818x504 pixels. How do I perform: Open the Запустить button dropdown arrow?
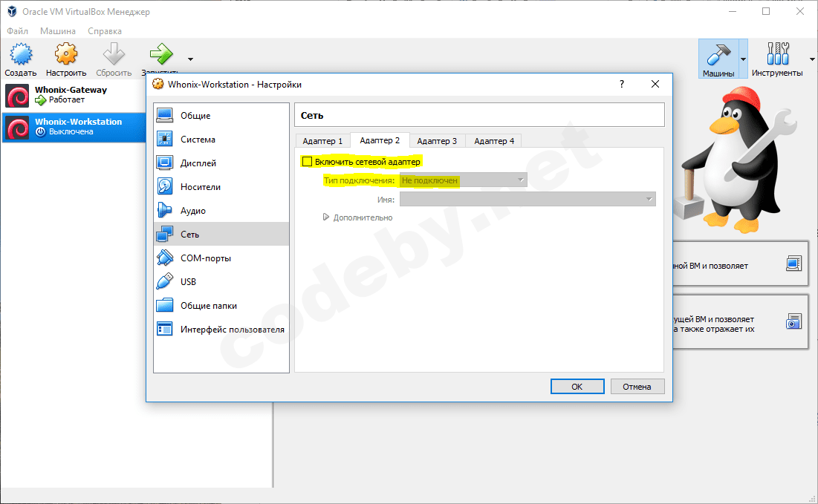pos(190,59)
